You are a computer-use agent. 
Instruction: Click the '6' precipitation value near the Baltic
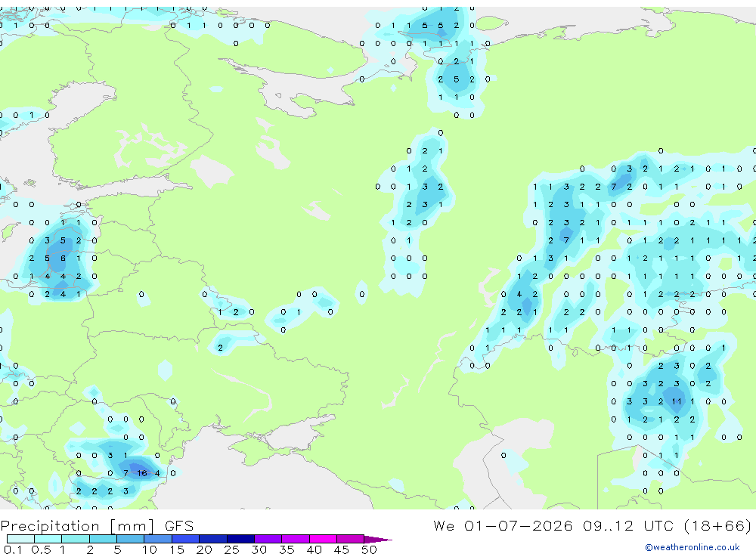coord(63,258)
